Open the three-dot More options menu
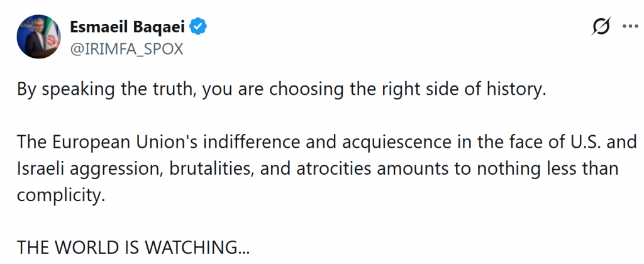Screen dimensions: 644x264 click(x=630, y=27)
